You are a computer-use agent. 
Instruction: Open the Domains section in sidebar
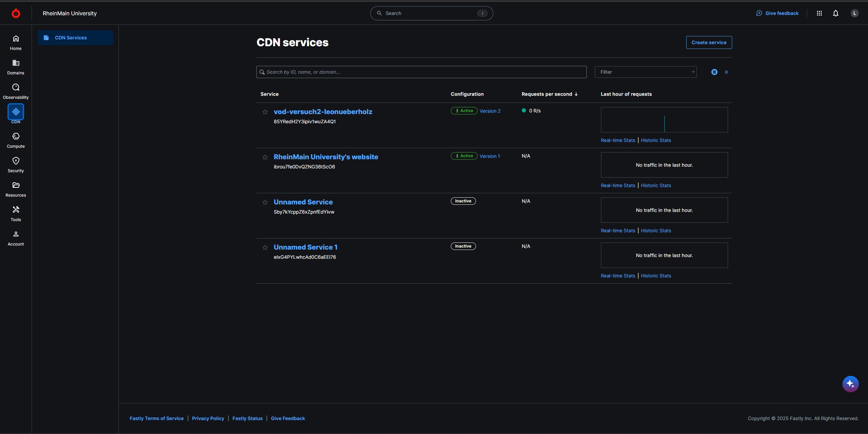tap(16, 67)
